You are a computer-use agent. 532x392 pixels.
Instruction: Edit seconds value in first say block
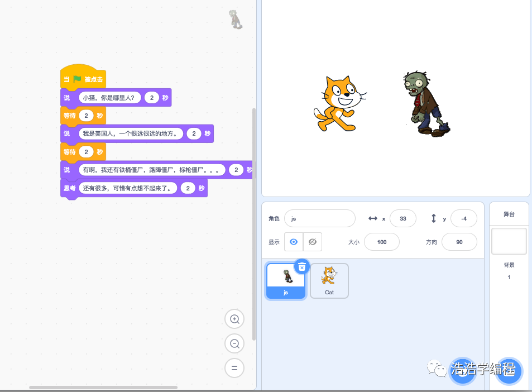152,98
